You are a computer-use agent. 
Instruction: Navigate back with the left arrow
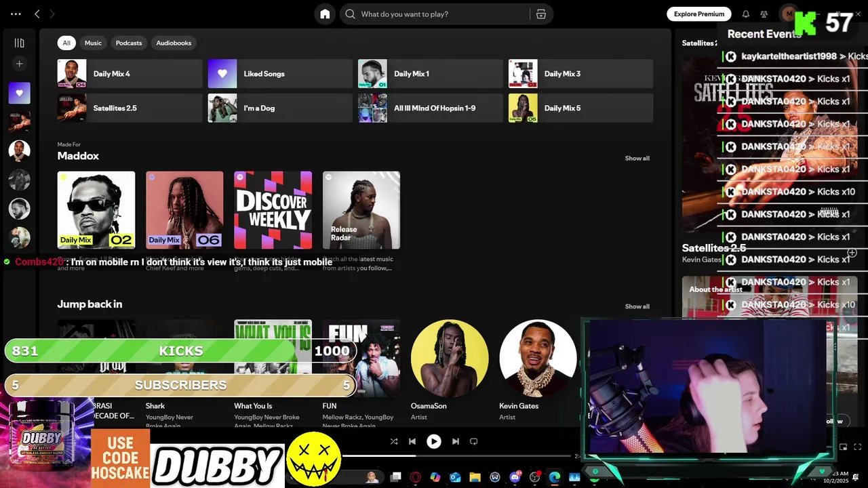tap(37, 14)
